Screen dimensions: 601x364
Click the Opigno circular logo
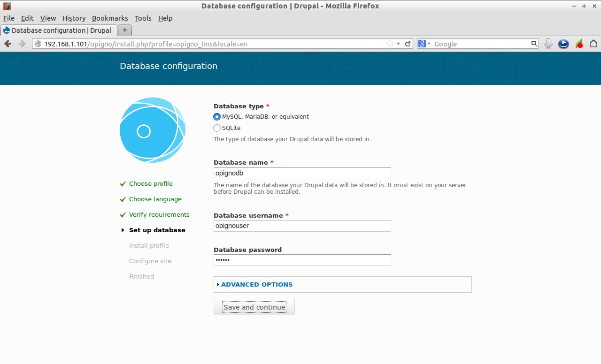153,130
